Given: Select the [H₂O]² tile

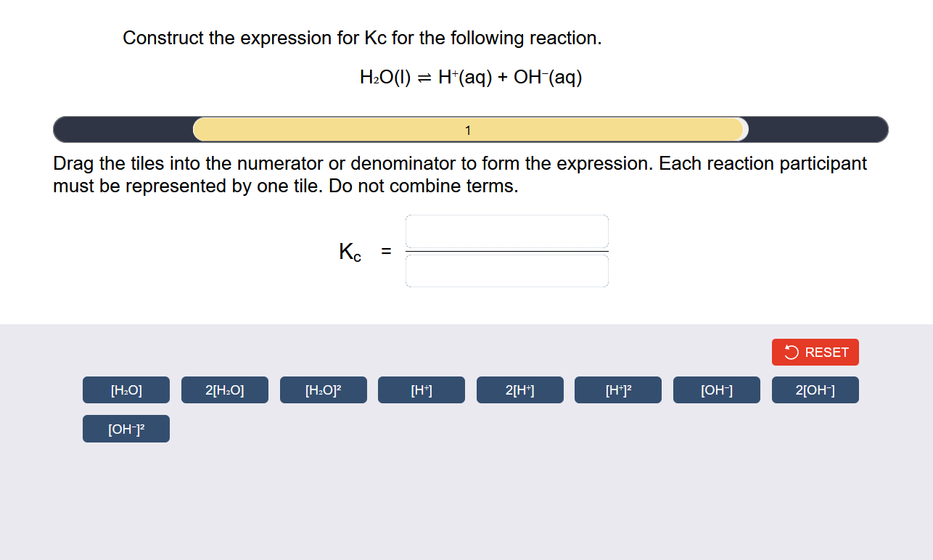Looking at the screenshot, I should tap(323, 390).
